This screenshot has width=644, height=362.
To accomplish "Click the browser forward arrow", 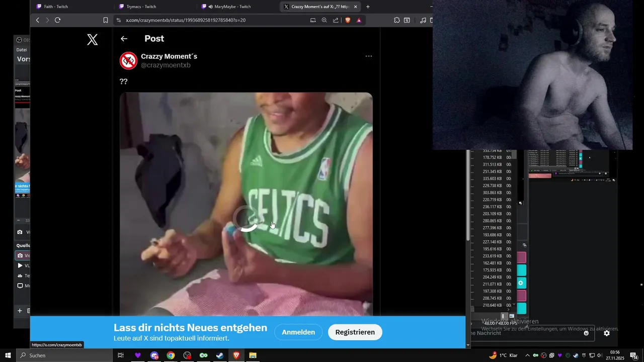I will point(47,20).
